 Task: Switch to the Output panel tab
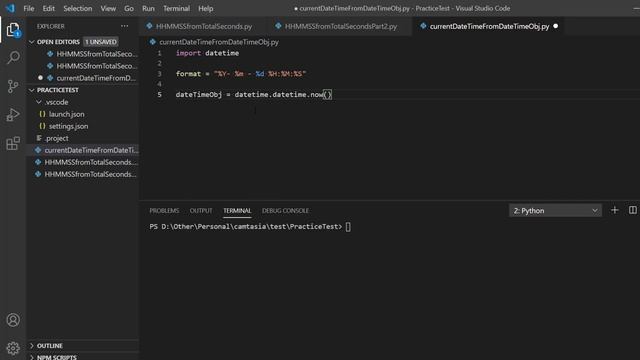[201, 211]
